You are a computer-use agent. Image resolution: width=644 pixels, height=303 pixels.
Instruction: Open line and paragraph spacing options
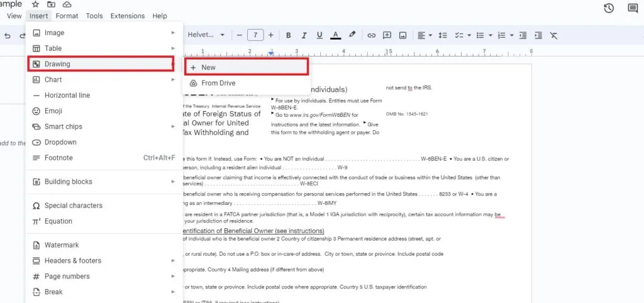[442, 35]
